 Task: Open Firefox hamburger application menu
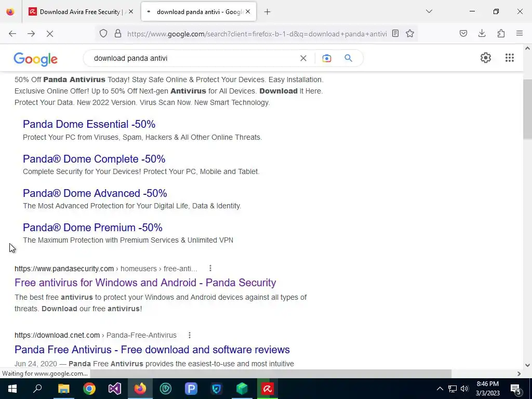(520, 33)
